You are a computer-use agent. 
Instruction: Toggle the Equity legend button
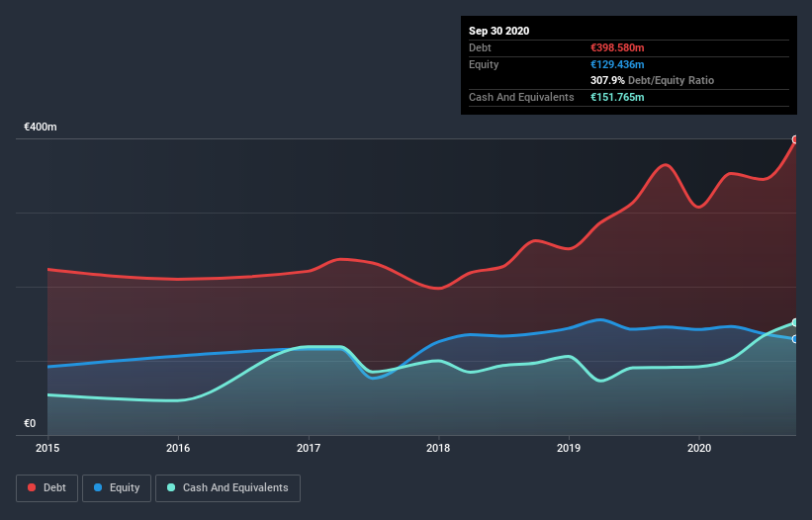117,488
